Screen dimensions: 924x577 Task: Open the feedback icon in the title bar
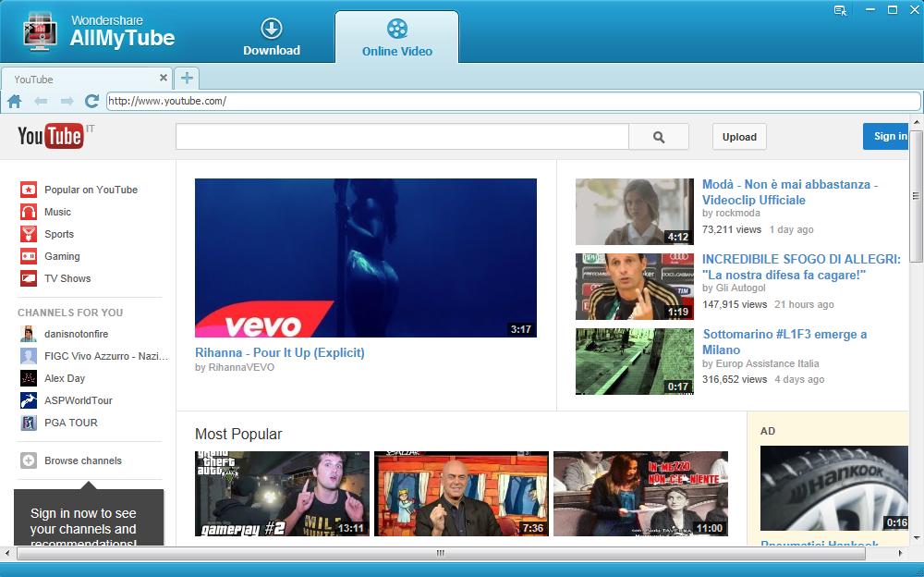(x=840, y=10)
